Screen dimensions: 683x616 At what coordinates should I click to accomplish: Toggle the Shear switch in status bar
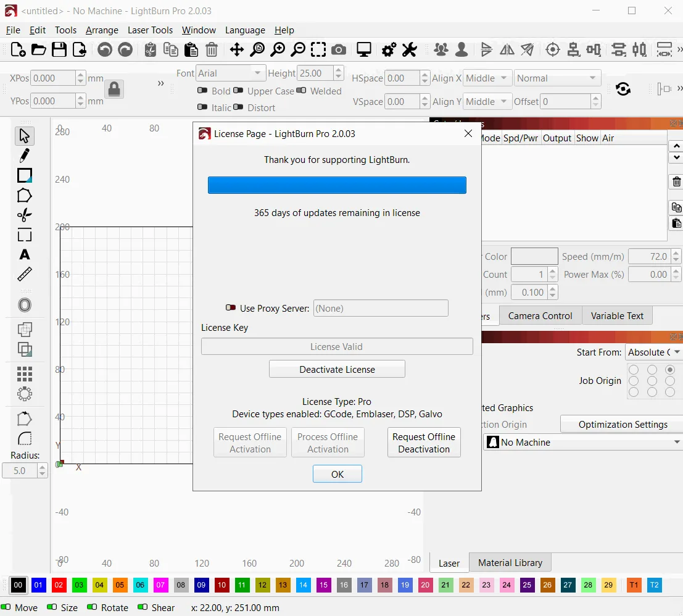click(x=143, y=607)
